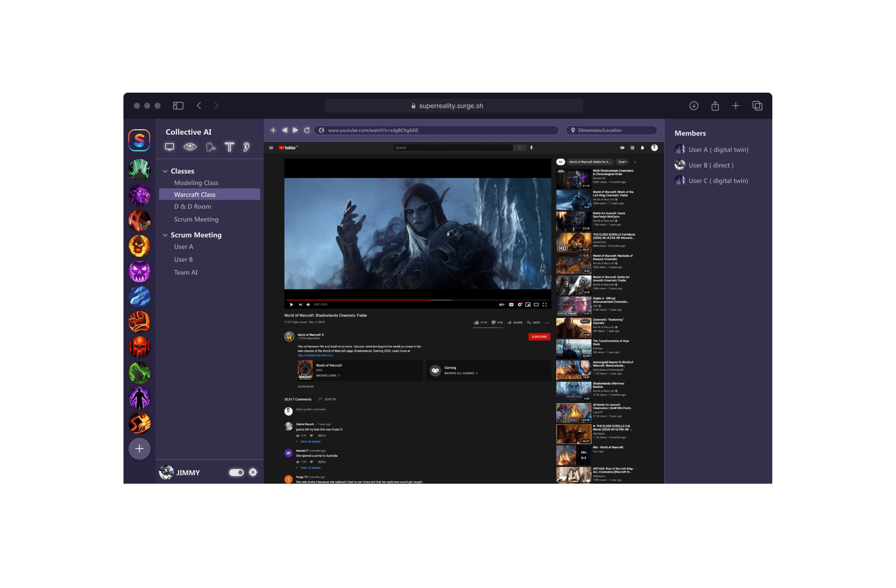
Task: Dislike the video (47K)
Action: coord(497,323)
